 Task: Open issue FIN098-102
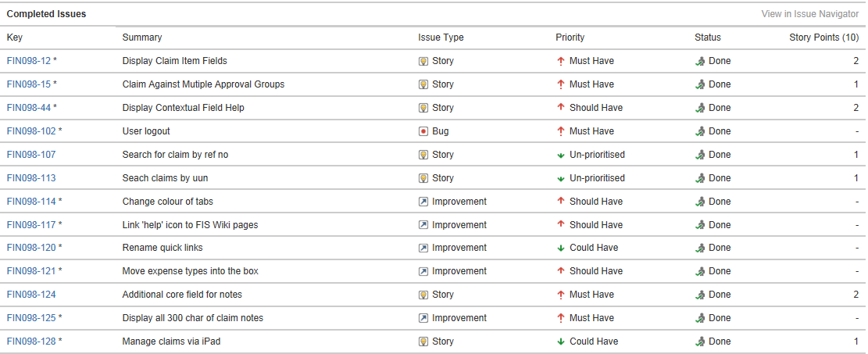pyautogui.click(x=31, y=131)
